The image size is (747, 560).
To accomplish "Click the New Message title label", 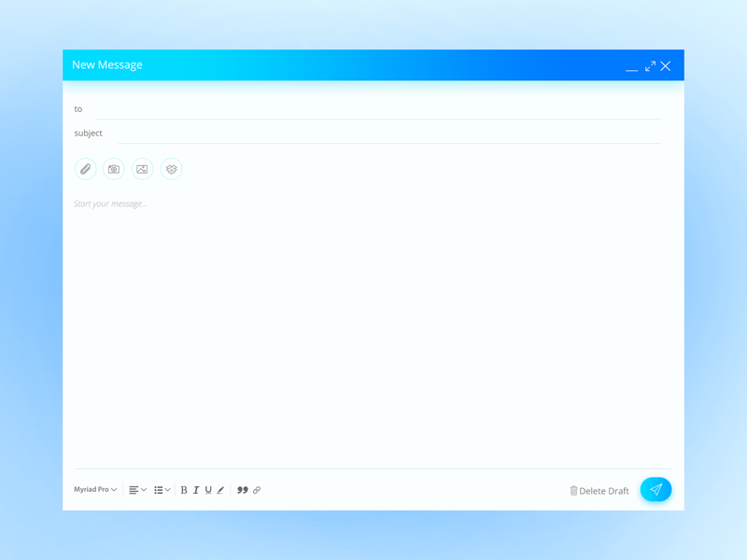I will [x=107, y=64].
